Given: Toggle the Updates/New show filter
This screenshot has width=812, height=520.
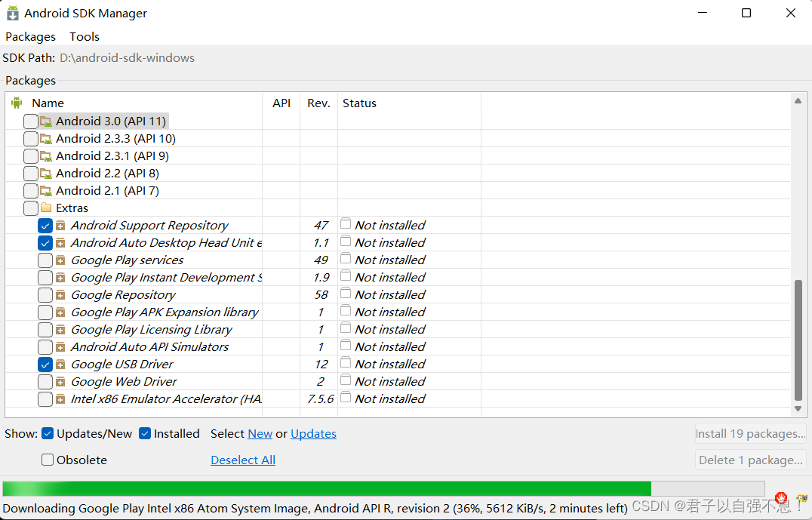Looking at the screenshot, I should tap(48, 433).
